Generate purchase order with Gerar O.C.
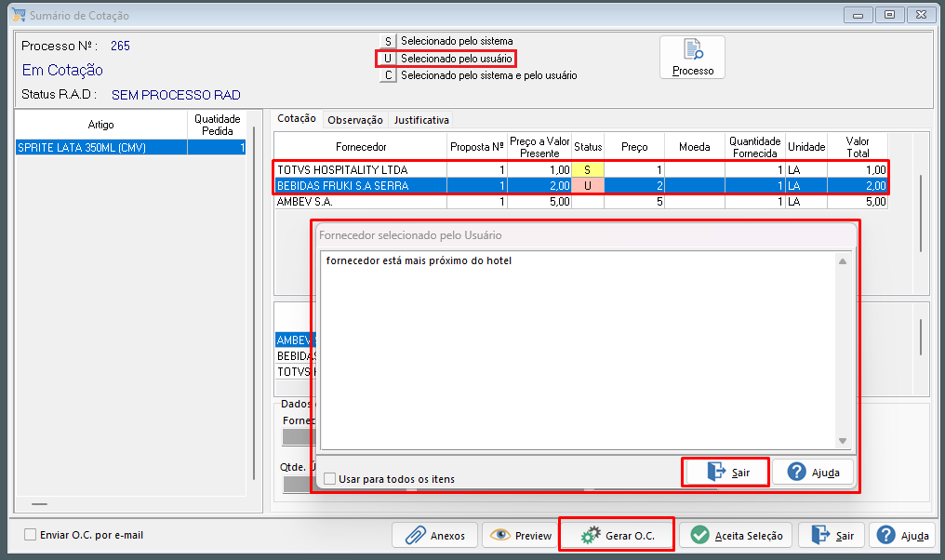This screenshot has width=945, height=560. [617, 535]
